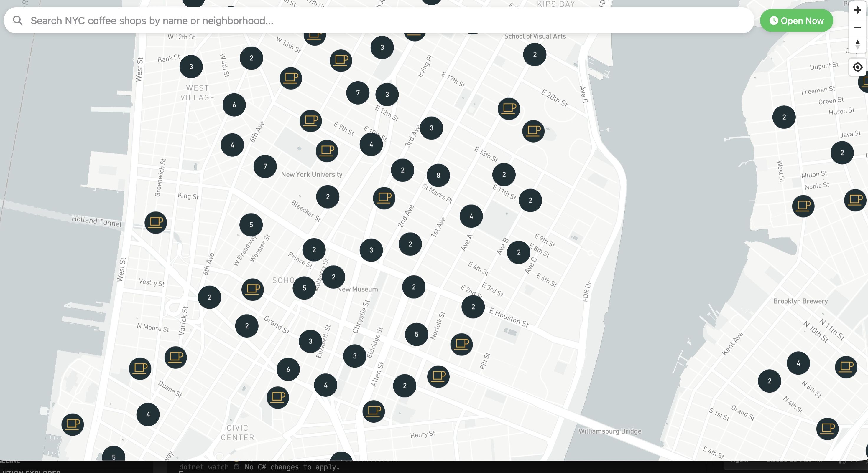
Task: Click the coffee marker near Henry St
Action: click(x=374, y=411)
